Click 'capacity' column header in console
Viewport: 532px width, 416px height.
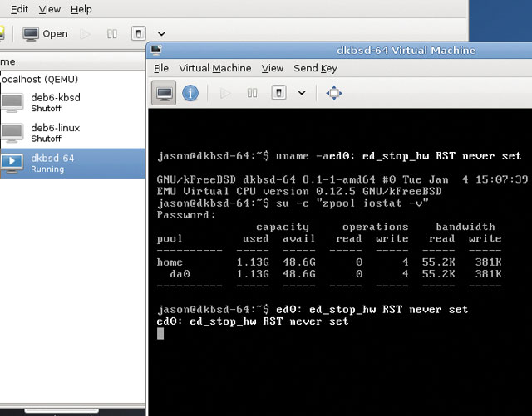point(283,227)
